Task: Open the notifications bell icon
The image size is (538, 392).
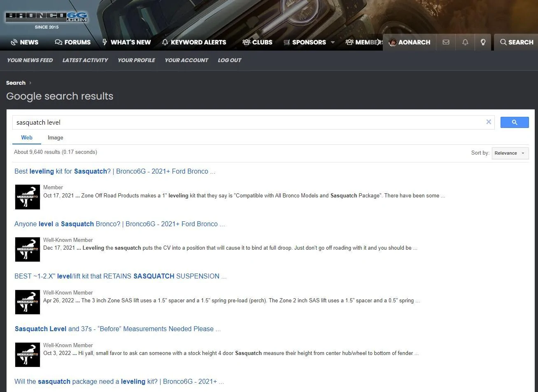Action: pyautogui.click(x=465, y=42)
